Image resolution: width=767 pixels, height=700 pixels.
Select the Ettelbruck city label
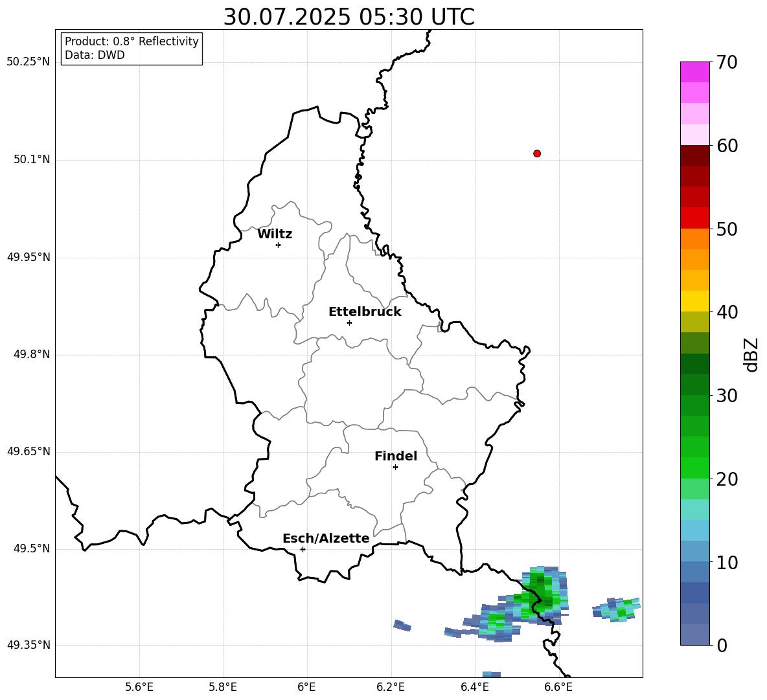pos(365,312)
